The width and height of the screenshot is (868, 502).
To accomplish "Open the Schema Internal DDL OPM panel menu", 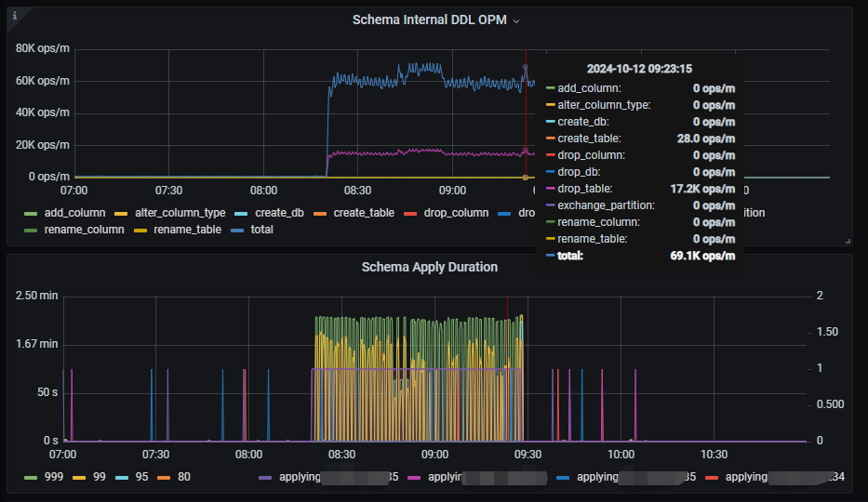I will click(429, 20).
